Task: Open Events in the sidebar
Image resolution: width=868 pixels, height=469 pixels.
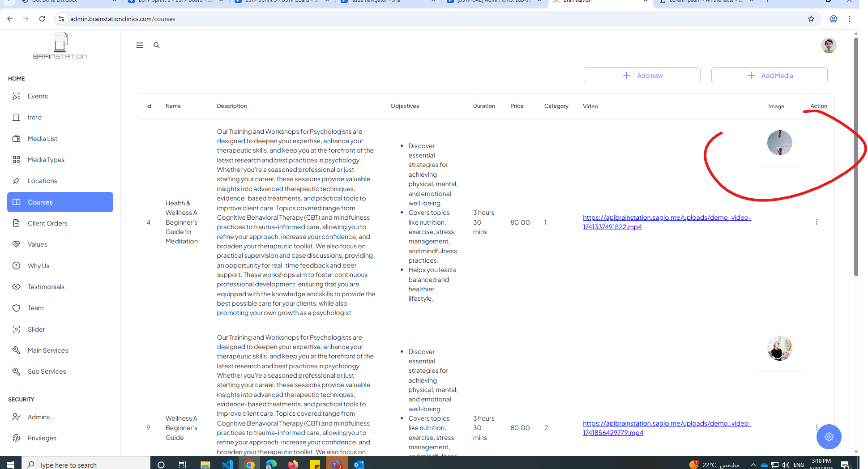Action: tap(38, 96)
